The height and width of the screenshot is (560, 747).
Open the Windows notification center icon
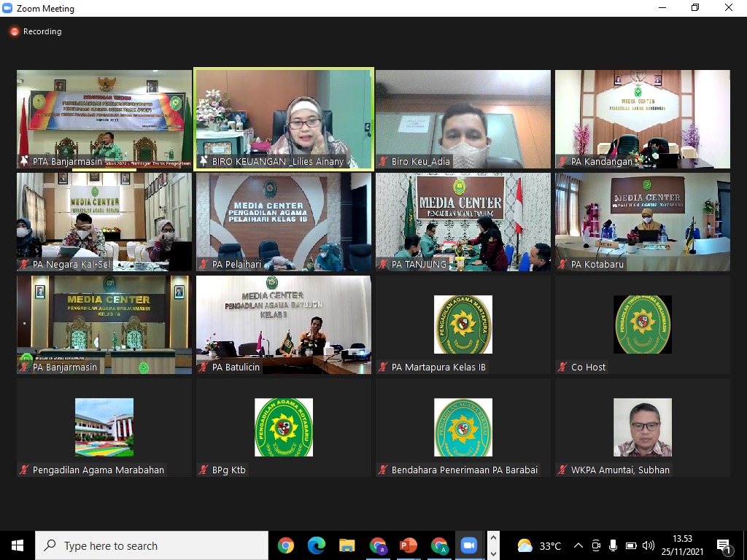pyautogui.click(x=724, y=545)
